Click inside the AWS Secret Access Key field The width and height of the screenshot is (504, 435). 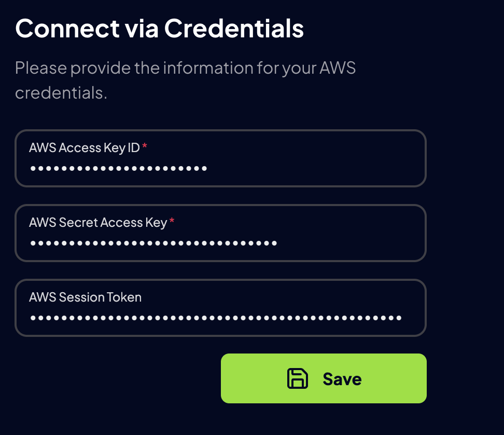tap(220, 242)
